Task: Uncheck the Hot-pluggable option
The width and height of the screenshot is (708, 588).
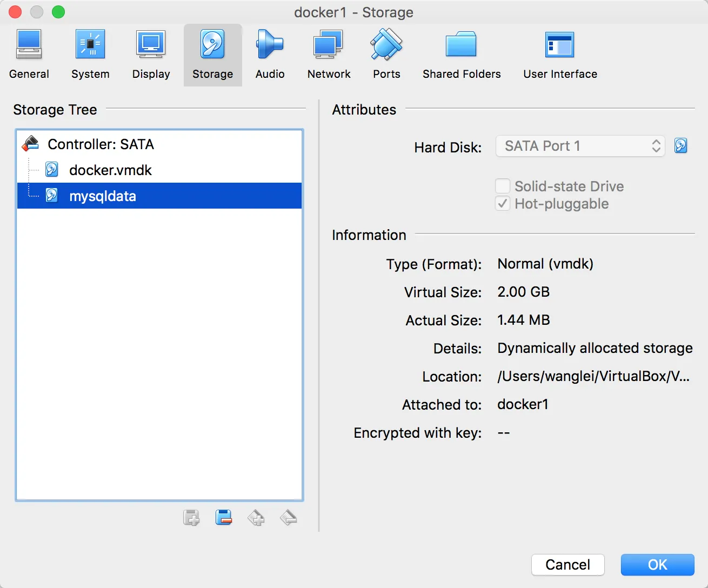Action: [503, 204]
